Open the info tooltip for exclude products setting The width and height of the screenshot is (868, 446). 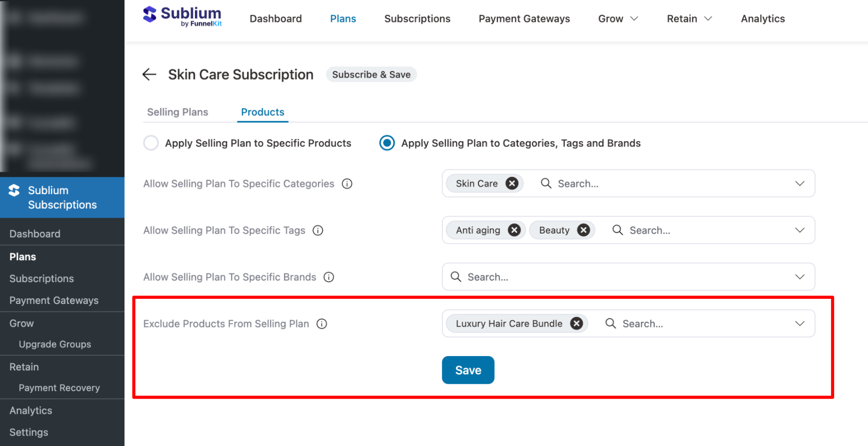point(322,324)
